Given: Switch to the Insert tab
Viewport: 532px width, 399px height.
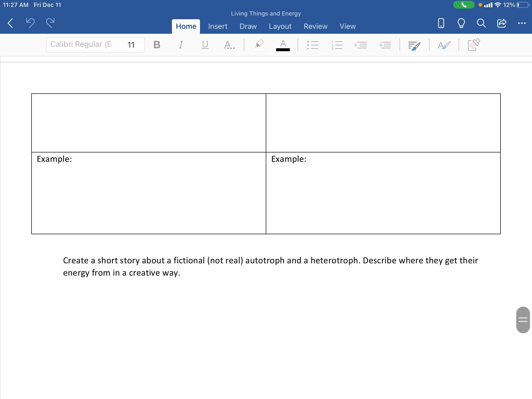Looking at the screenshot, I should 218,26.
